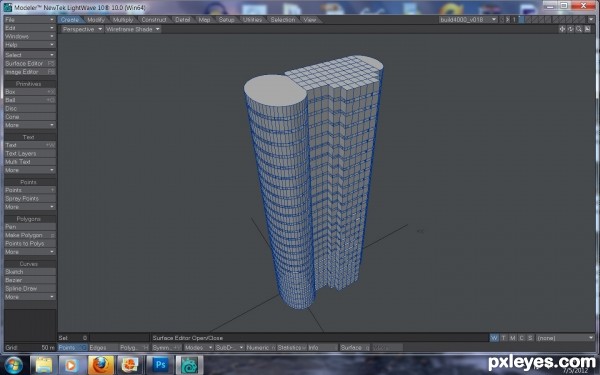This screenshot has width=600, height=375.
Task: Toggle the T texture map button
Action: click(504, 338)
